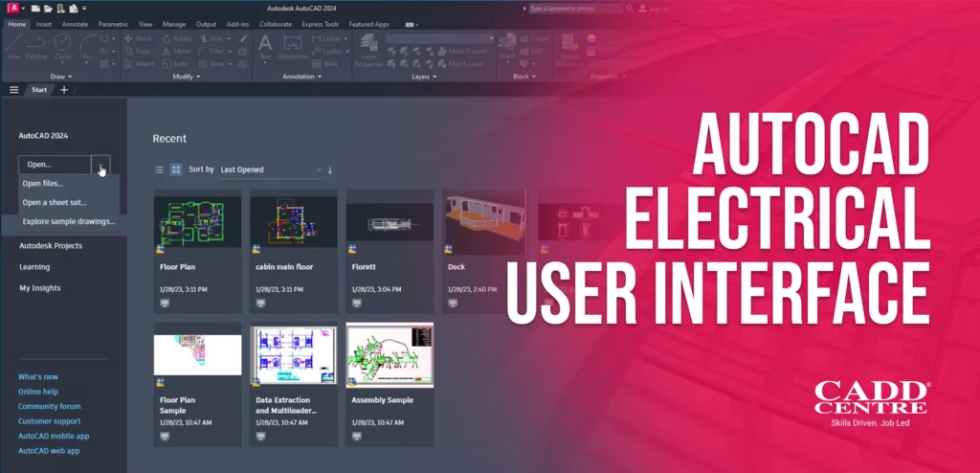
Task: Select the Circle drawing tool
Action: click(x=62, y=44)
